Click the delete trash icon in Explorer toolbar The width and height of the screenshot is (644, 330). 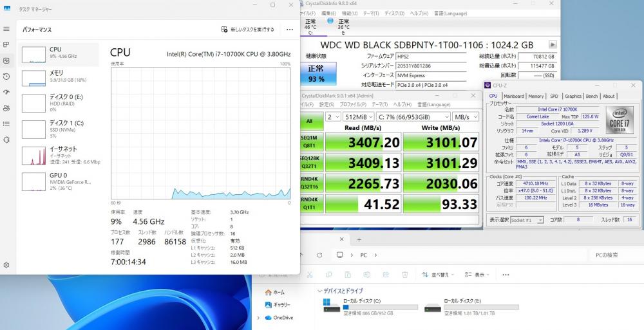(404, 275)
